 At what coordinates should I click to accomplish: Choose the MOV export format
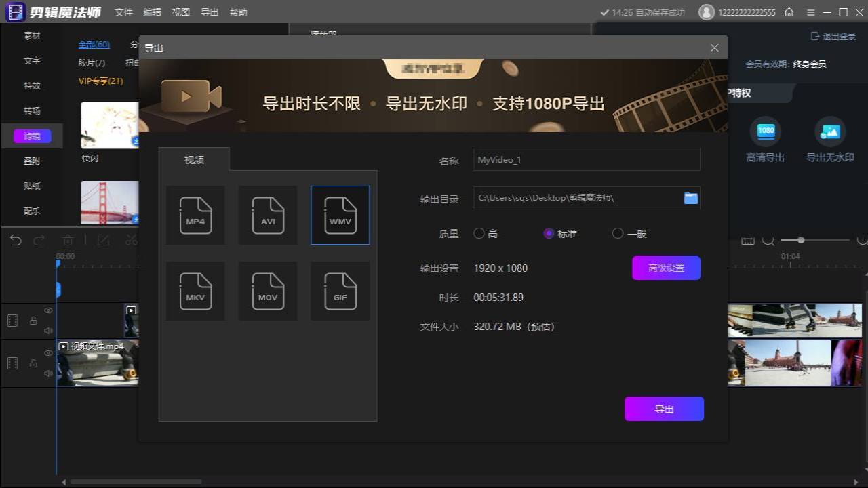click(267, 291)
